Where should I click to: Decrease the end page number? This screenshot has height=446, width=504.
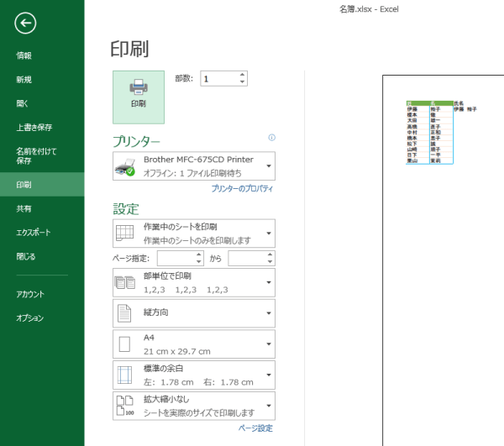pyautogui.click(x=270, y=262)
